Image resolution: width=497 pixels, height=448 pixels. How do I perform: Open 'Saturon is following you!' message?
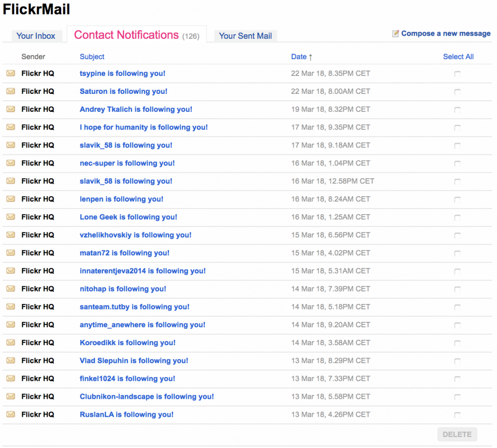click(x=123, y=91)
